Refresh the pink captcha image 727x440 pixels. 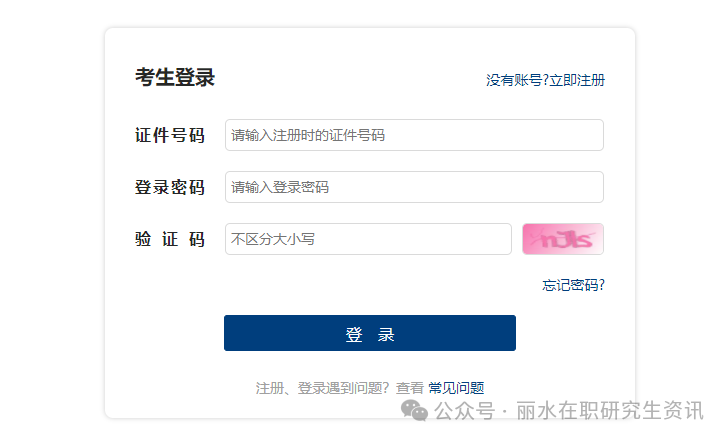[x=562, y=239]
